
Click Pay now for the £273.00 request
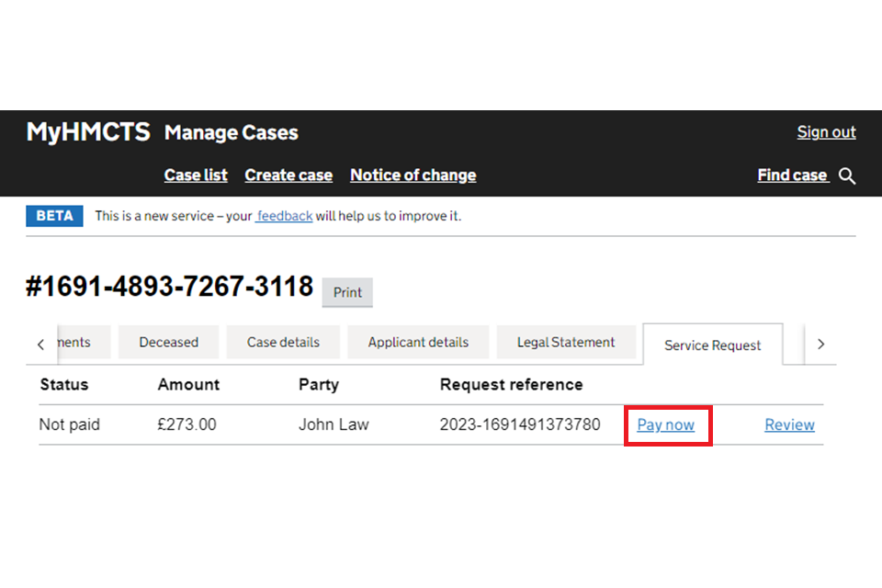click(x=666, y=425)
